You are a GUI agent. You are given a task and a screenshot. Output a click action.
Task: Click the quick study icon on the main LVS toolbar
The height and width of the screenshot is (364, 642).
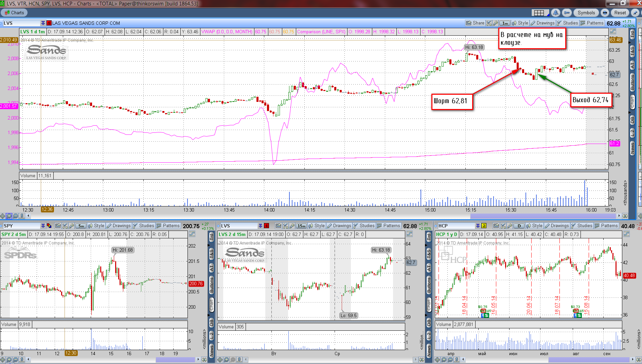click(489, 23)
